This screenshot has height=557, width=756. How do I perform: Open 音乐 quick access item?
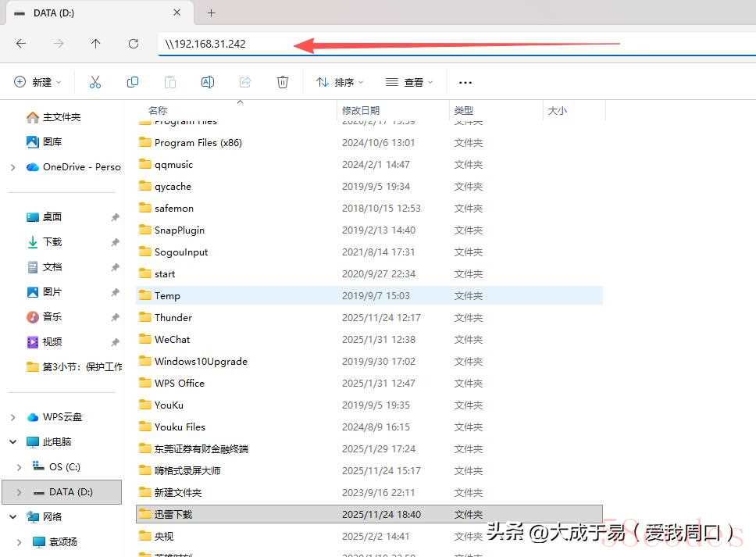pyautogui.click(x=44, y=317)
